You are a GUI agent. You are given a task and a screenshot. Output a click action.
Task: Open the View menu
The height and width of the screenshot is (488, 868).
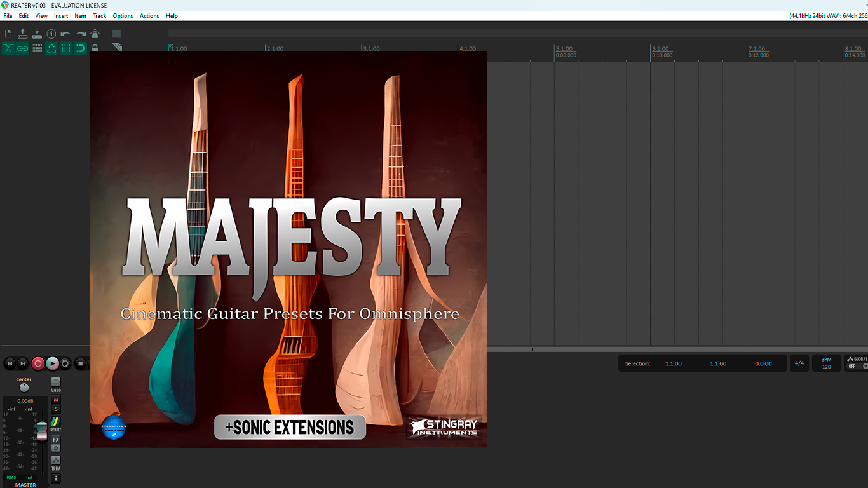[x=41, y=16]
